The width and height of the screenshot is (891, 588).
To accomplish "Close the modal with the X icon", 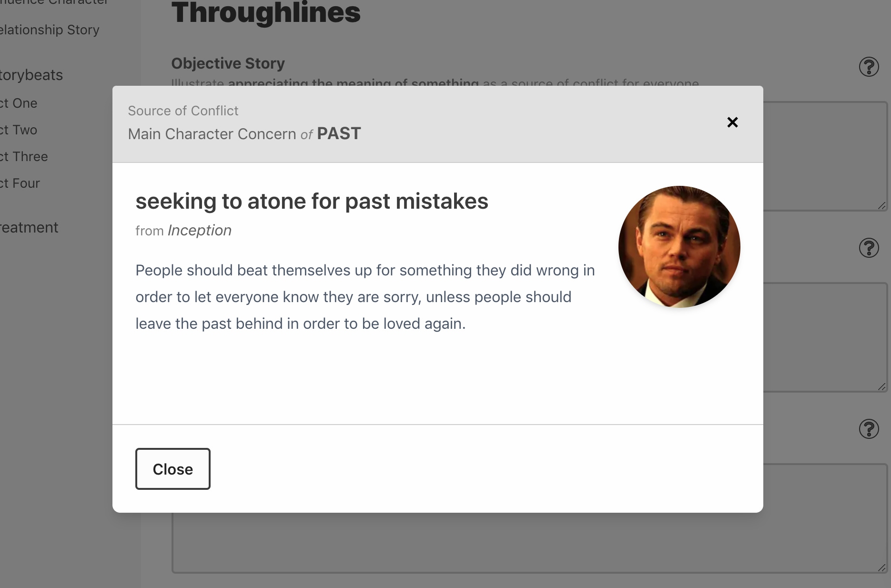I will click(732, 122).
